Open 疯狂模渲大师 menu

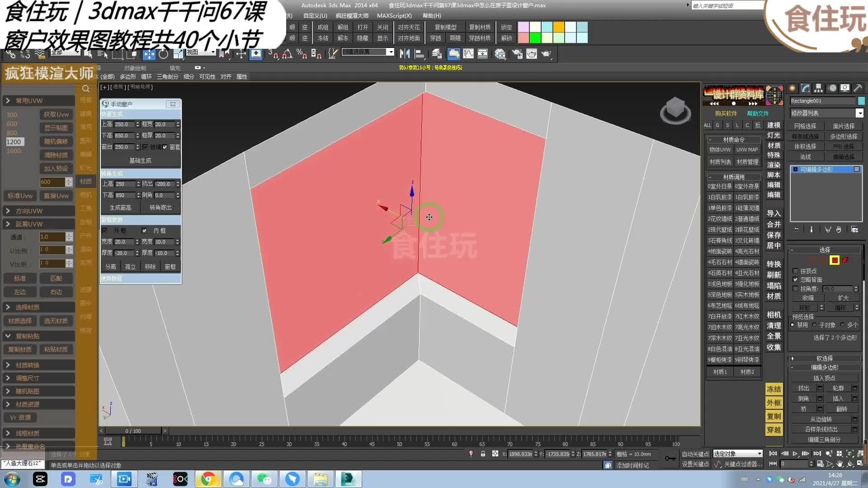tap(352, 16)
